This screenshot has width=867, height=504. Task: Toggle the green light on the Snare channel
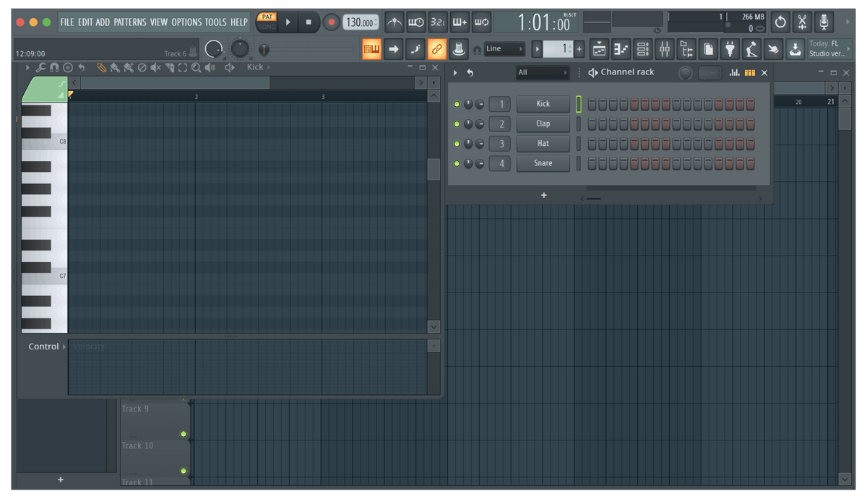pos(457,163)
